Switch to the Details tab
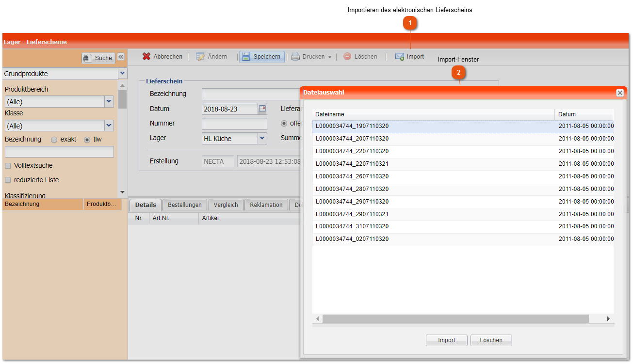 (x=146, y=205)
